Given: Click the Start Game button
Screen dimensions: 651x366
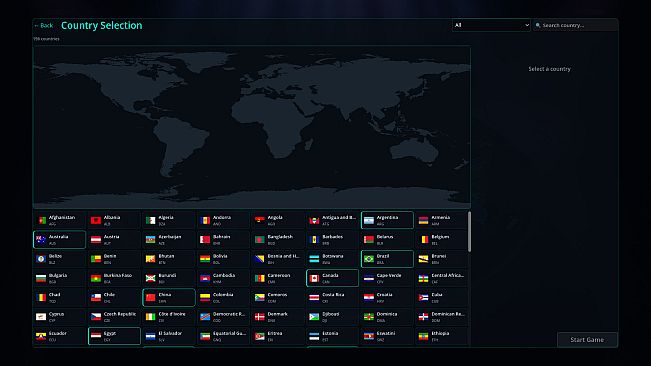Looking at the screenshot, I should click(x=587, y=339).
